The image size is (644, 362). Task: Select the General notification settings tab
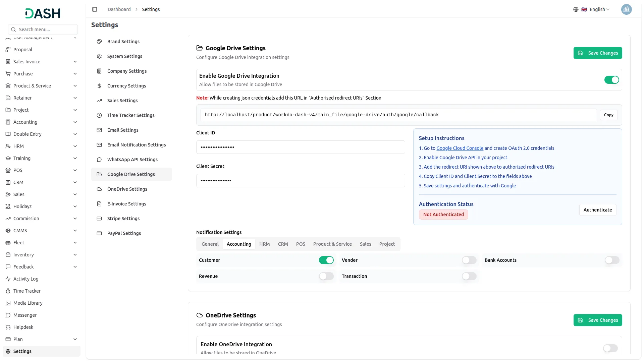[x=210, y=244]
